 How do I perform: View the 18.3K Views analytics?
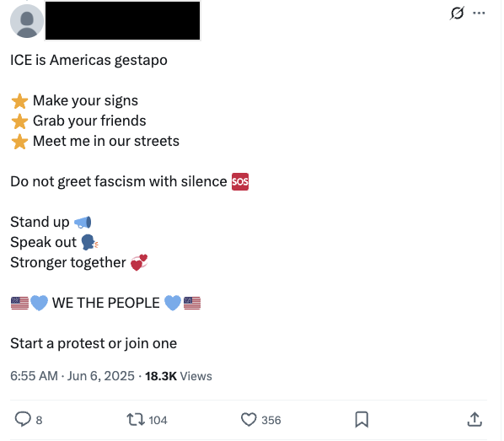click(179, 376)
